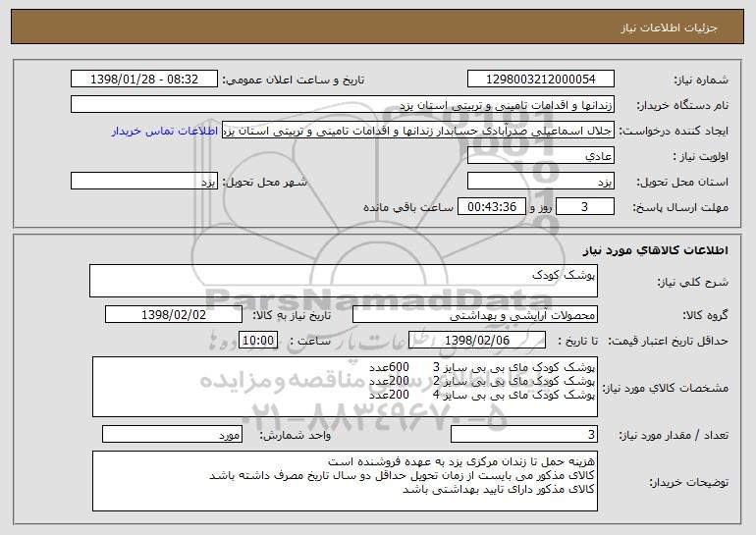Open the اطلاعات تماس خریدار link
The height and width of the screenshot is (535, 756).
pos(165,132)
